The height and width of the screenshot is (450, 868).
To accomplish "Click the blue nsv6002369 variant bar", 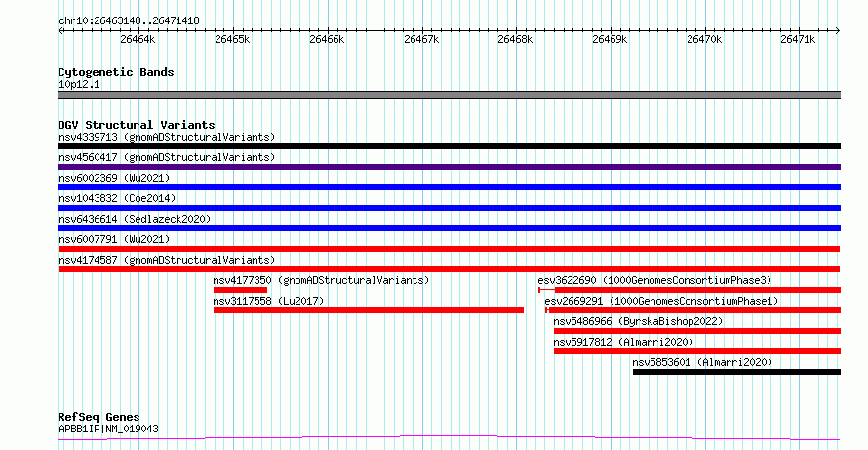I will coord(449,187).
